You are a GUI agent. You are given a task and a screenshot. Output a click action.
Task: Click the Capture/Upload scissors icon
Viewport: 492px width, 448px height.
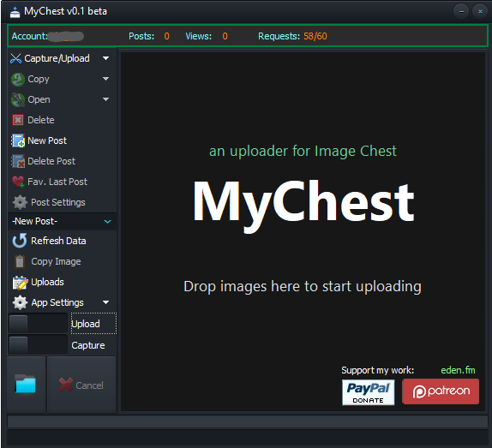point(15,58)
